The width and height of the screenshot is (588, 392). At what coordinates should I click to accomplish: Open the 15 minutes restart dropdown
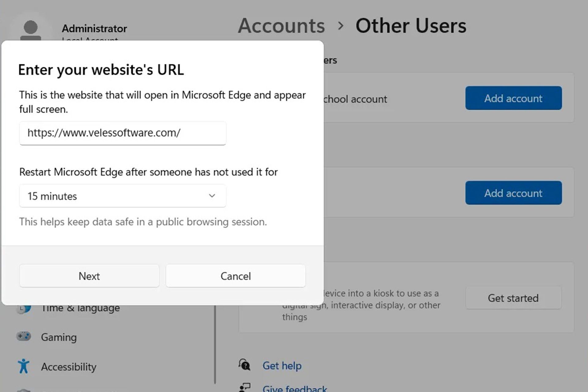tap(123, 196)
